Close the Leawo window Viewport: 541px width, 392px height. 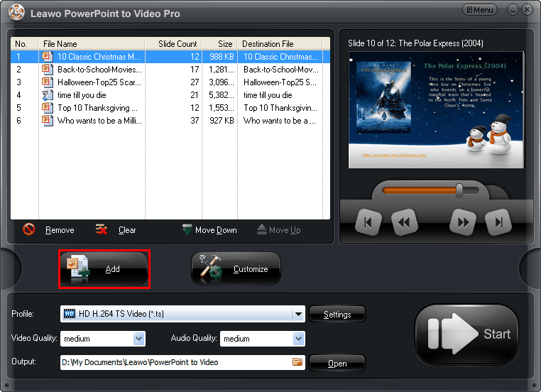tap(528, 10)
